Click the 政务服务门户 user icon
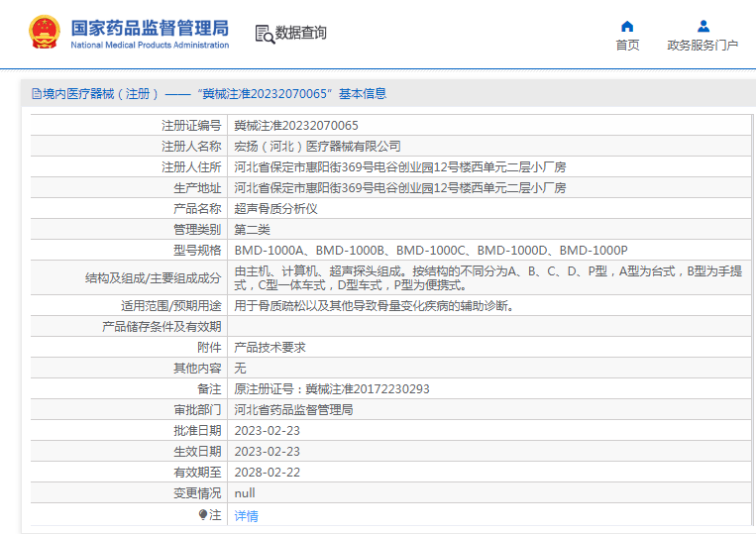 click(x=703, y=26)
